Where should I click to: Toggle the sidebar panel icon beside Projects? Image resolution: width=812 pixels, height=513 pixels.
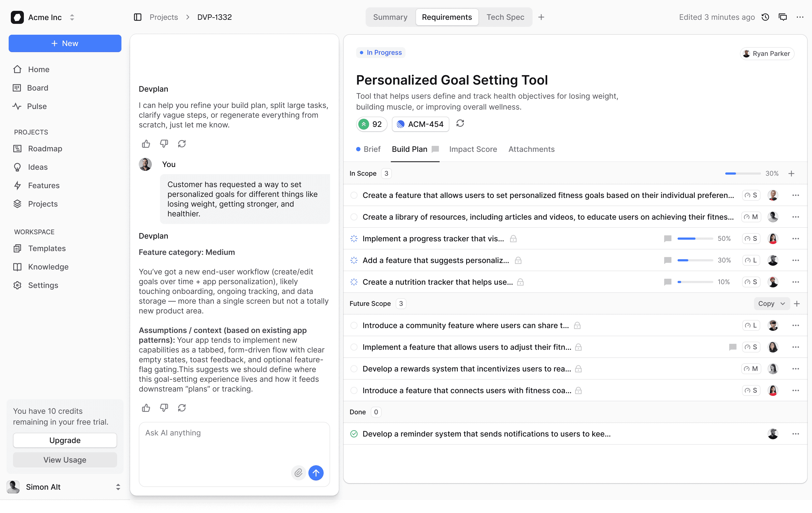(138, 17)
